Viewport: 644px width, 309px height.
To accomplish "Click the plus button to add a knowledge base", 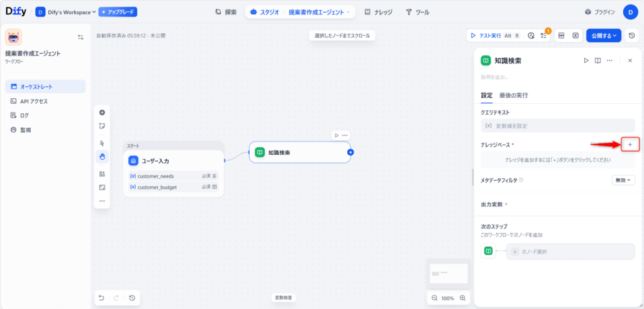I will tap(630, 145).
